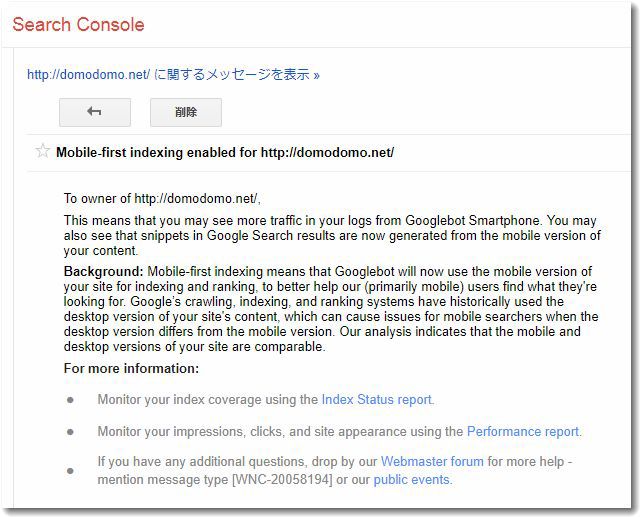Click the 'To owner of' greeting line
The width and height of the screenshot is (640, 517).
click(x=168, y=198)
